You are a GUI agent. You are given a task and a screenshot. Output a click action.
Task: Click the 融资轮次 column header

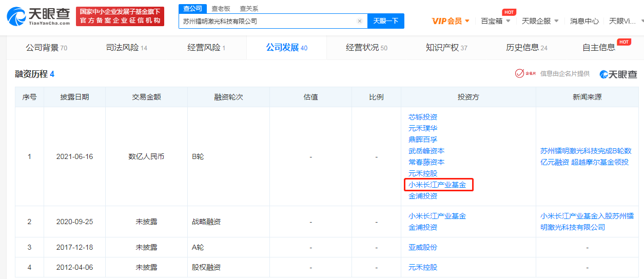pyautogui.click(x=228, y=97)
